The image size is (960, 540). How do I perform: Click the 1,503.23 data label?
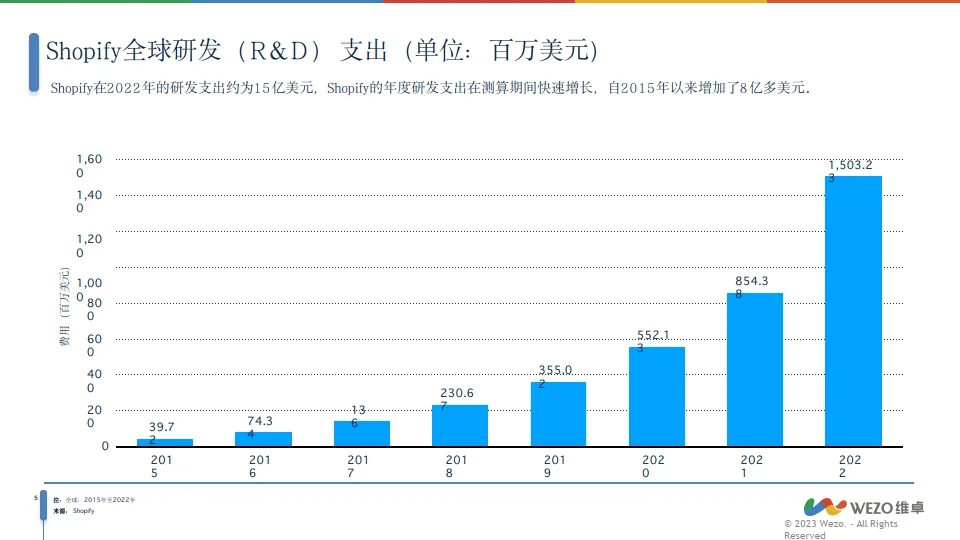(x=850, y=171)
